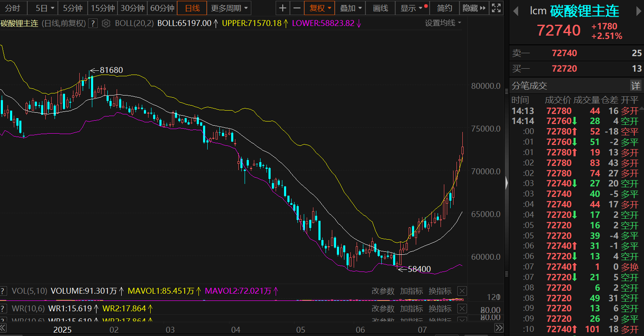Close the VOL indicator panel
Screen dimensions: 644x336
461,291
